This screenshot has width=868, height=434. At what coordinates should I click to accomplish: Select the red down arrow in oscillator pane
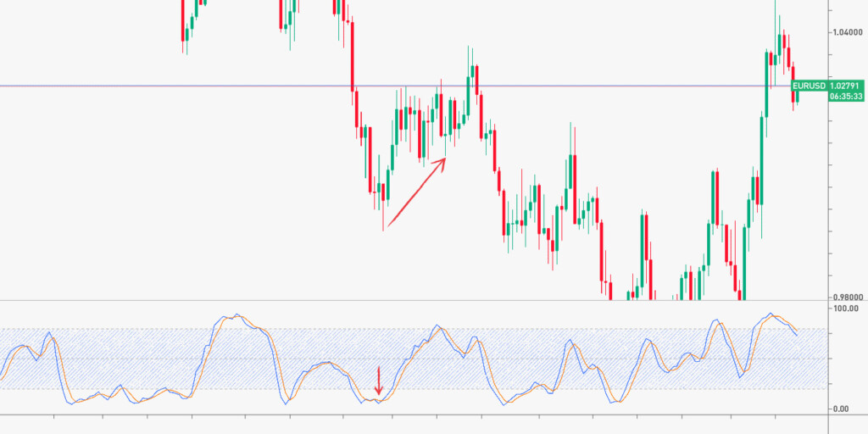(x=379, y=381)
